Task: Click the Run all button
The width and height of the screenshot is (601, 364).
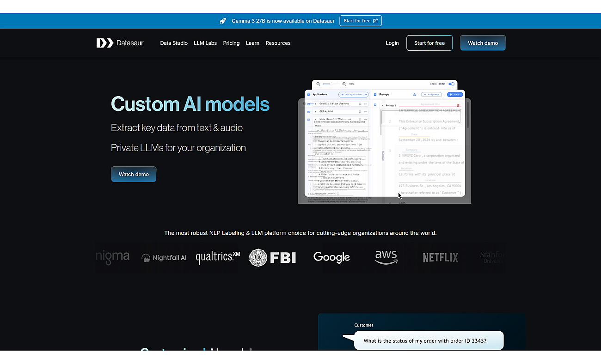Action: pyautogui.click(x=455, y=94)
